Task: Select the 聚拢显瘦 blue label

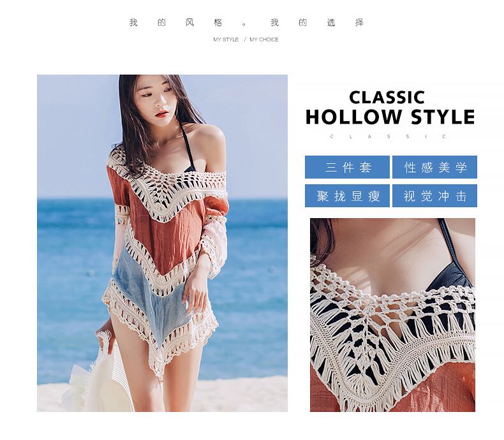Action: (x=347, y=196)
